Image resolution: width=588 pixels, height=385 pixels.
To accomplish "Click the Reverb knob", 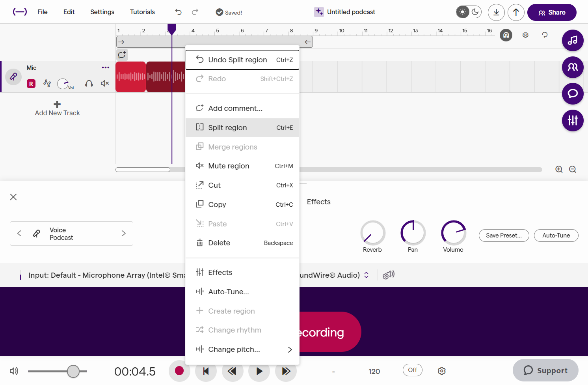I will coord(373,233).
